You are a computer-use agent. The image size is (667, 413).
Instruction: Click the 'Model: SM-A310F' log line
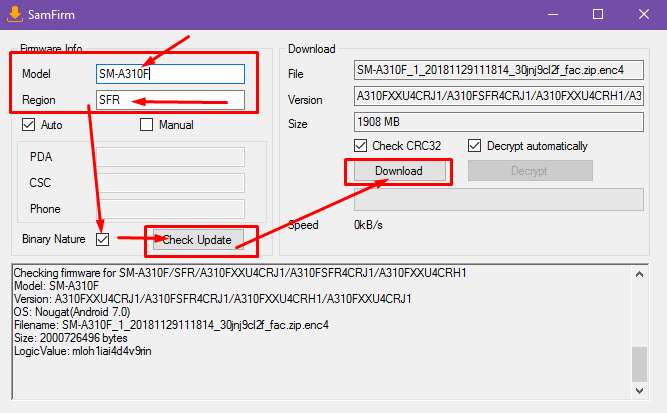[56, 286]
